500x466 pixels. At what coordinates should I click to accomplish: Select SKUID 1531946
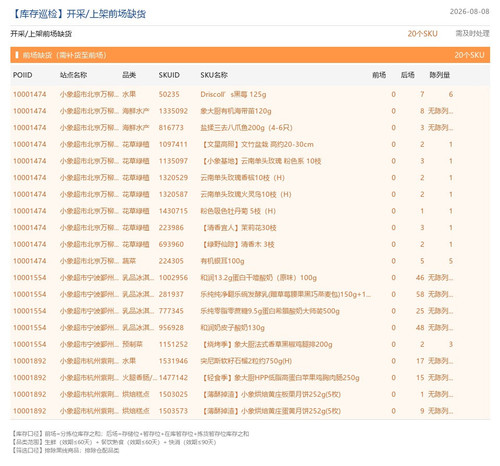point(173,361)
